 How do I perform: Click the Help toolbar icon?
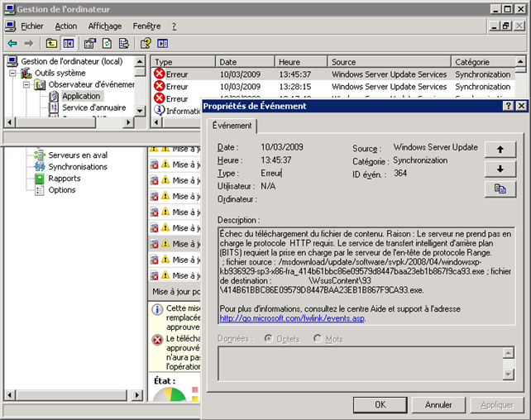146,43
